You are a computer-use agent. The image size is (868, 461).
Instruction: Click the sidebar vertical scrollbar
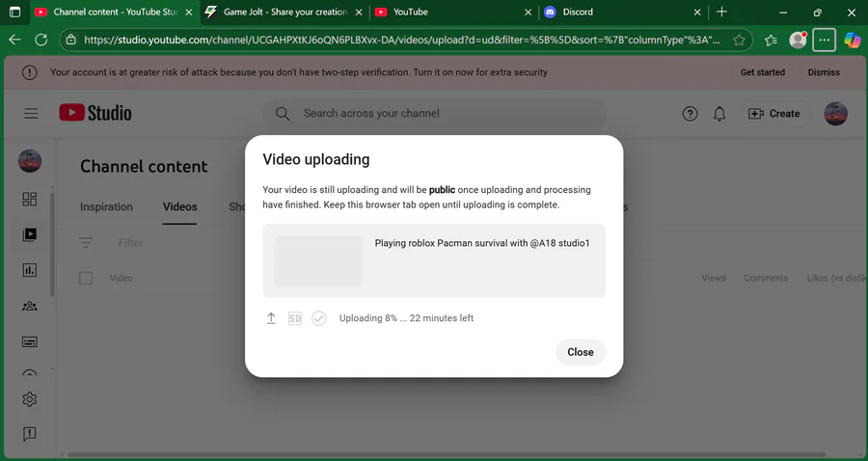(53, 243)
